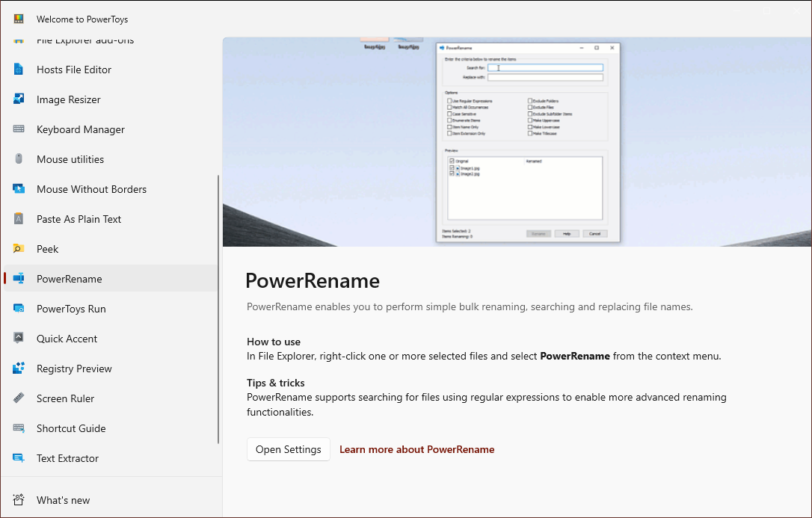Open Keyboard Manager from the sidebar icon

(x=20, y=129)
